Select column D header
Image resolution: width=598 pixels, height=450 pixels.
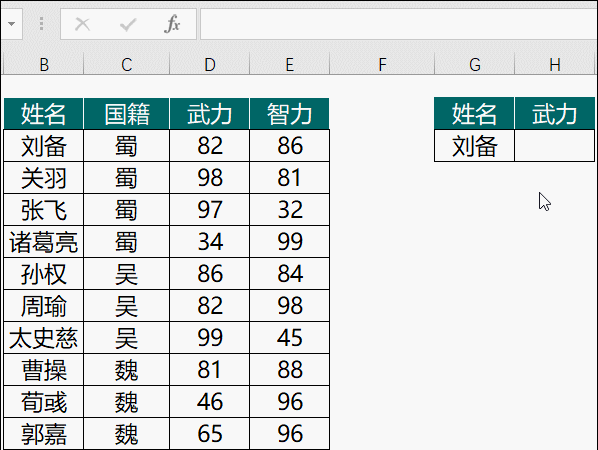point(209,64)
